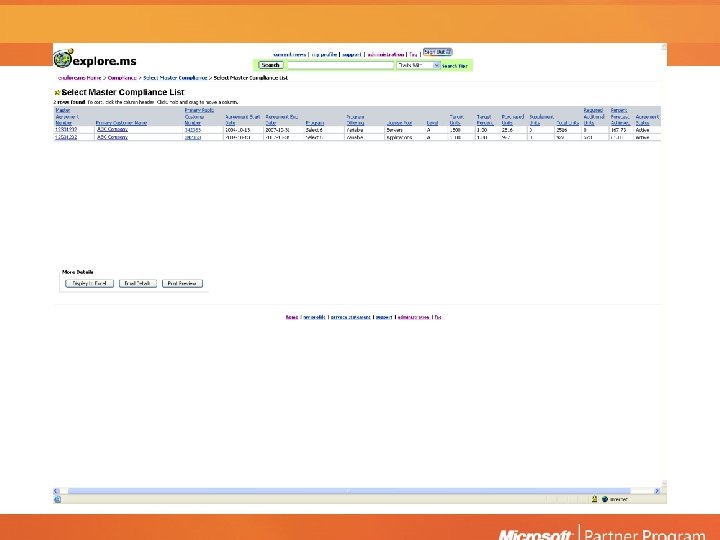Sort by Program Offering column header
The width and height of the screenshot is (720, 540).
tap(355, 120)
